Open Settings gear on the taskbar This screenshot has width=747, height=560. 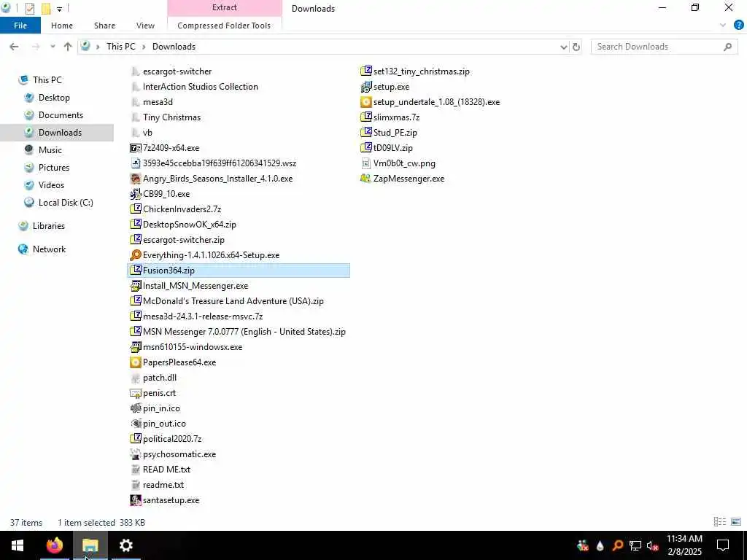click(x=125, y=545)
